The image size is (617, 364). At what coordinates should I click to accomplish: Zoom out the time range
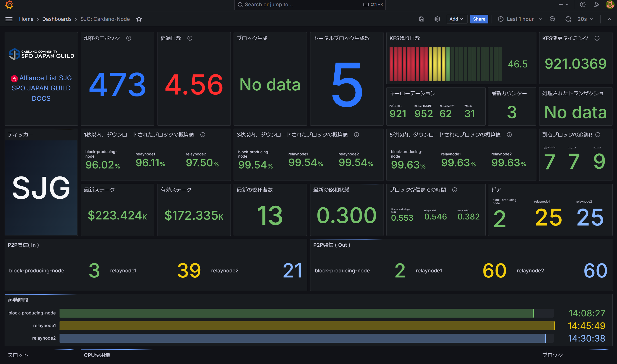552,19
